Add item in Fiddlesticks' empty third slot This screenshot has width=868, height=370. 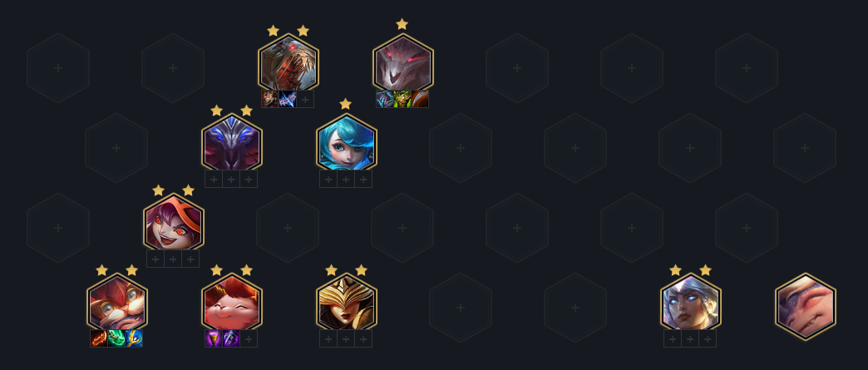point(306,99)
